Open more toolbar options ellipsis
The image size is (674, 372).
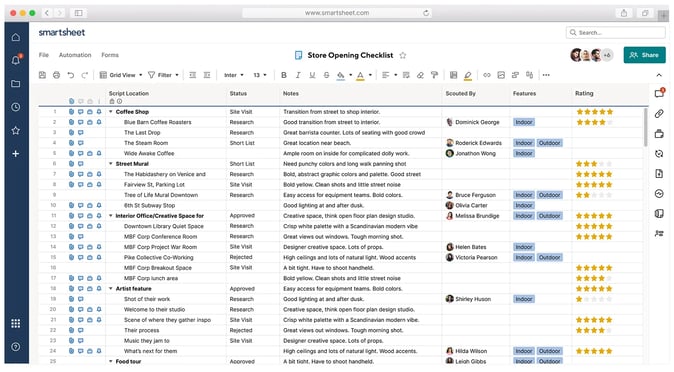(546, 75)
